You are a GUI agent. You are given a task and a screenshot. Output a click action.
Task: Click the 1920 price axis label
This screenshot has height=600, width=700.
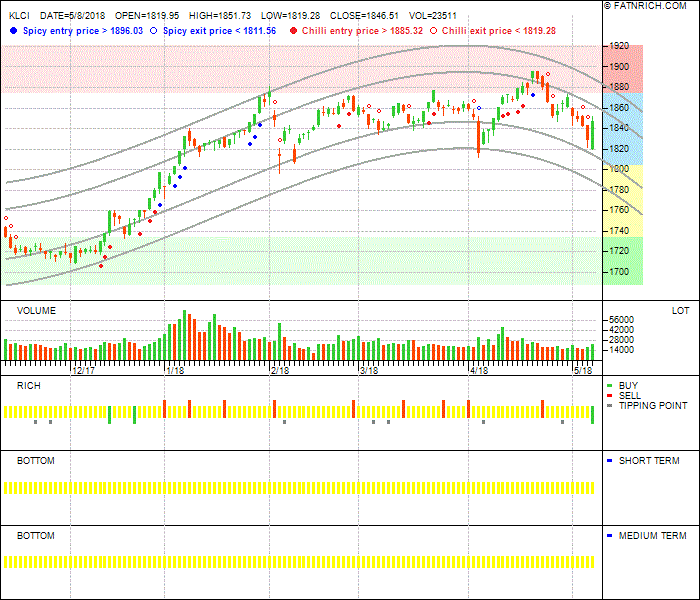618,46
